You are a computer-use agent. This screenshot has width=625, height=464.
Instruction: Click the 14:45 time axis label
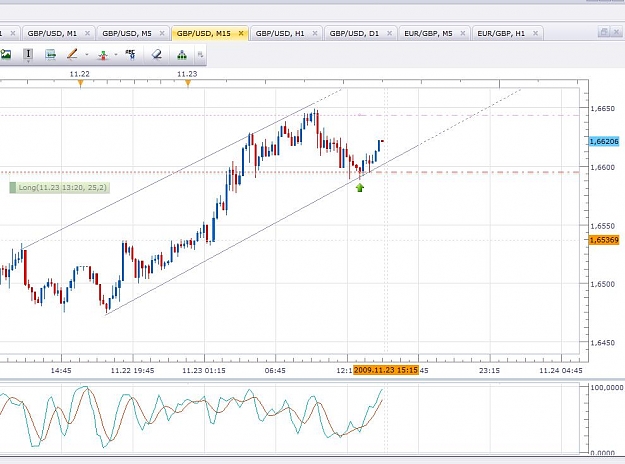point(61,371)
